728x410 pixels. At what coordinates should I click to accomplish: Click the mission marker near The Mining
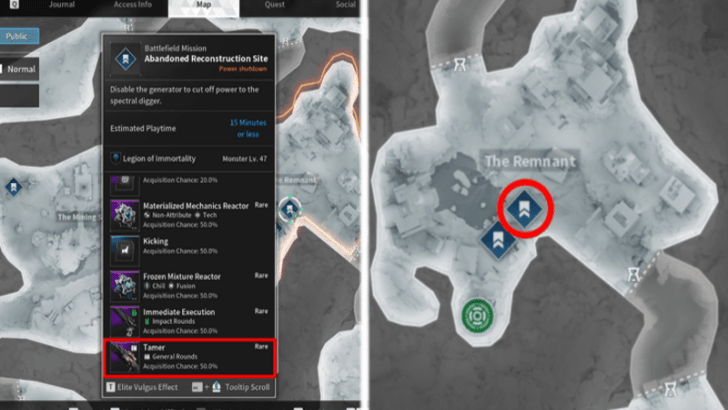[13, 187]
